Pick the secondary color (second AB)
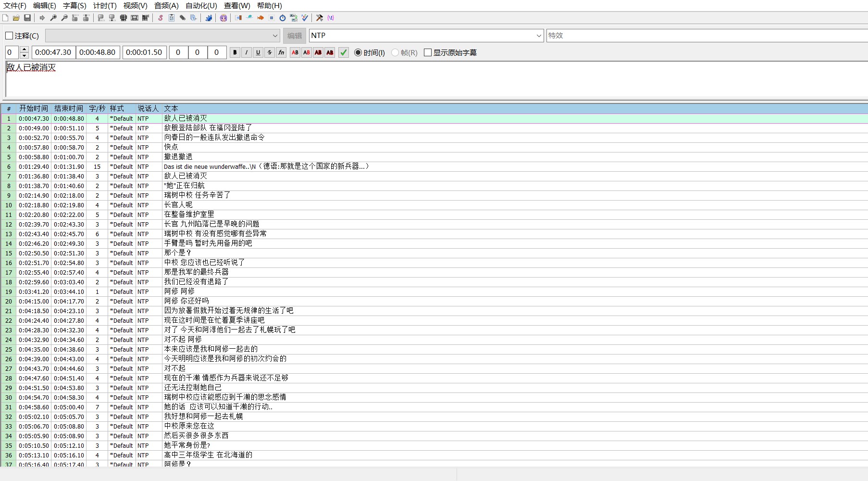This screenshot has width=868, height=481. click(x=307, y=52)
